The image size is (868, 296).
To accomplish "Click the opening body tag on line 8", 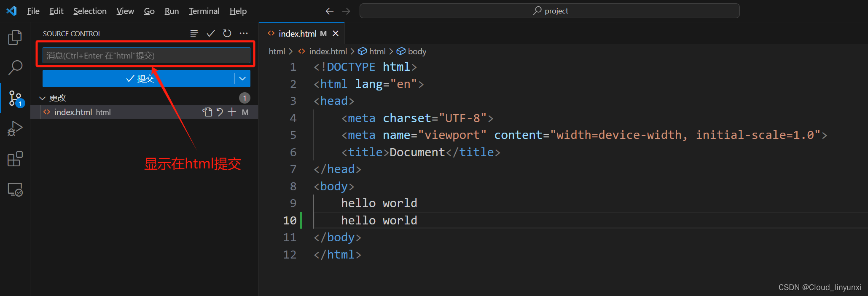I will 334,187.
